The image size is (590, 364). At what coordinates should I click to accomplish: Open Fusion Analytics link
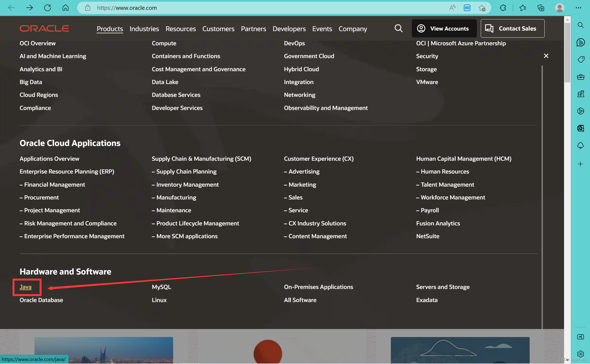tap(438, 223)
